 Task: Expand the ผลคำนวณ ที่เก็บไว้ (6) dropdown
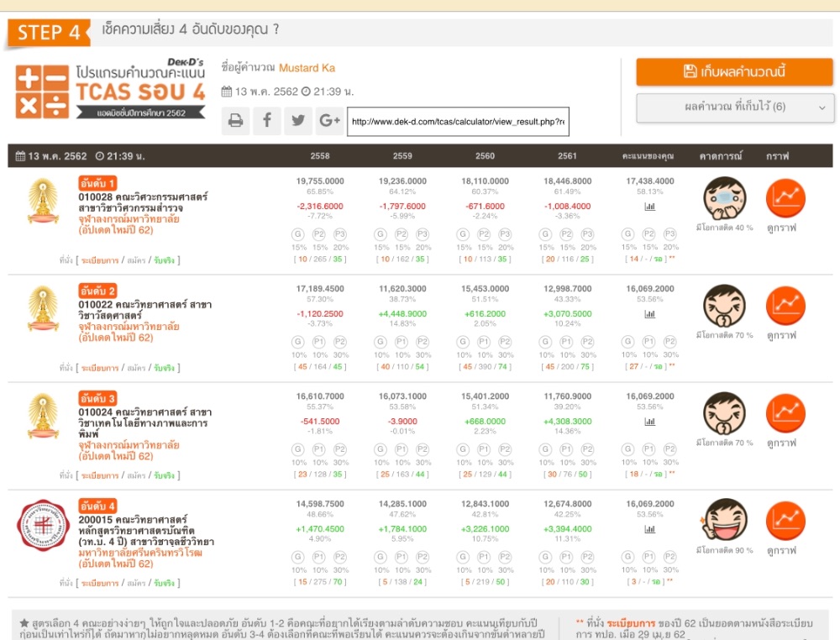(734, 108)
